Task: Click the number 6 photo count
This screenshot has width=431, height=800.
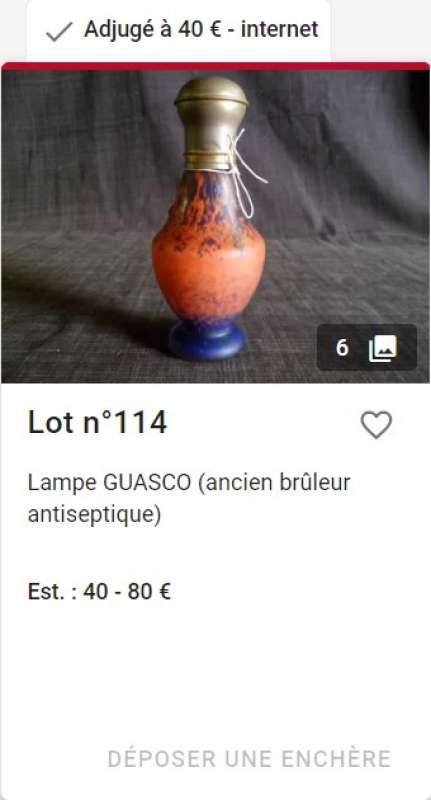Action: point(342,348)
